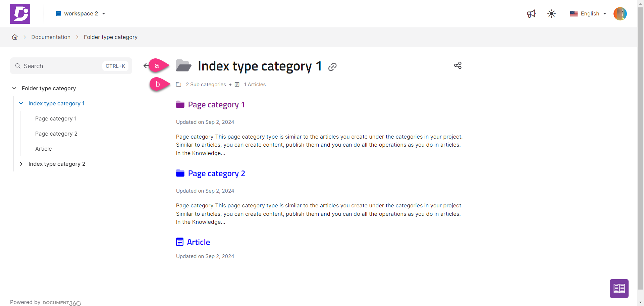Click the CTRL+K shortcut badge
The height and width of the screenshot is (306, 644).
coord(115,66)
